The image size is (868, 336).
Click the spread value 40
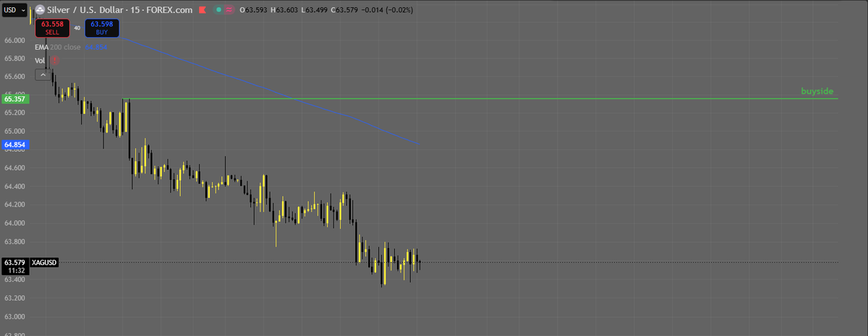pyautogui.click(x=77, y=28)
